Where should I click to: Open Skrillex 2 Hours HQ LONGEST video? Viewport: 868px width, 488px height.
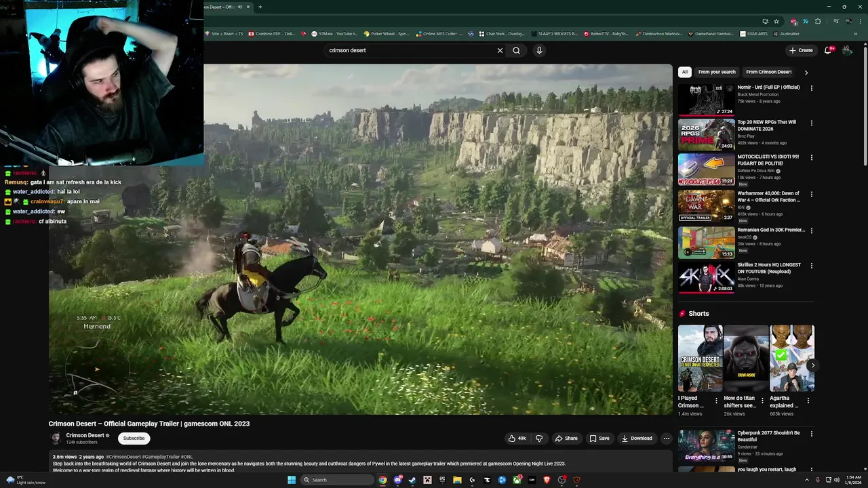(x=706, y=277)
